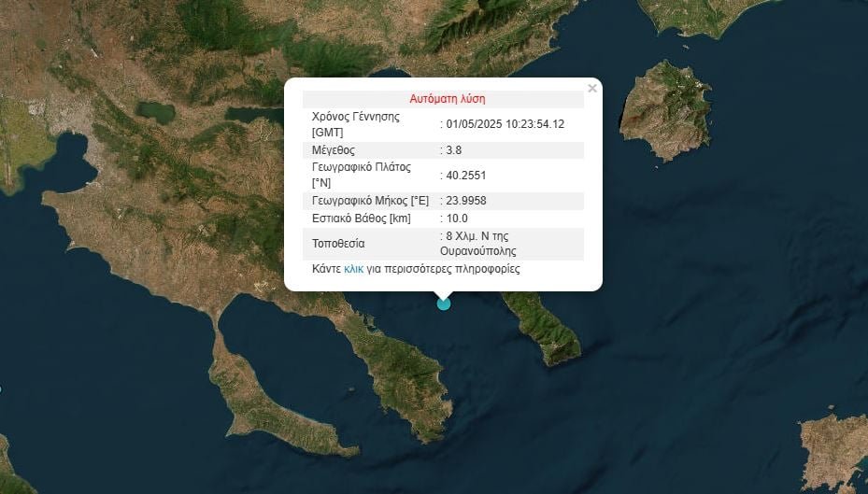Click the "Τοποθεσία" row label

[338, 244]
